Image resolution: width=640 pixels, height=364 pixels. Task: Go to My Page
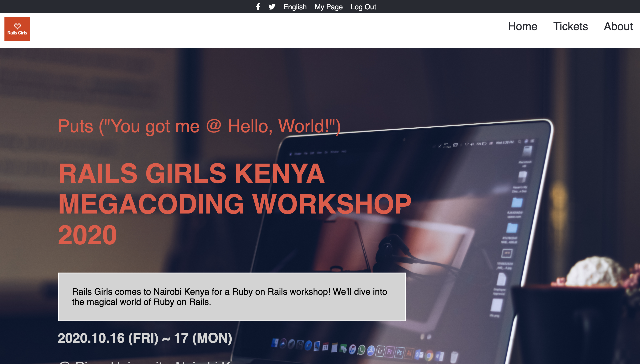[x=328, y=7]
